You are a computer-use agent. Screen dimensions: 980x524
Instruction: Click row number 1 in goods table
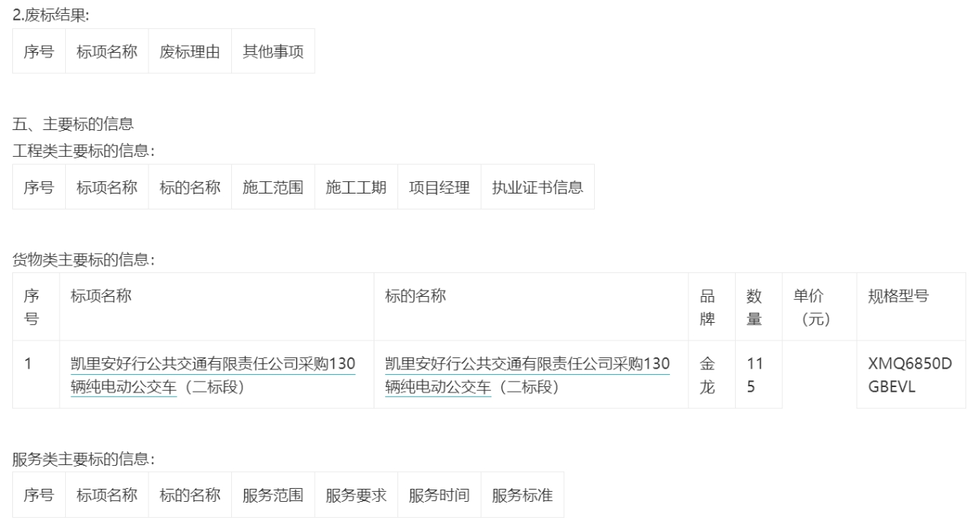pyautogui.click(x=36, y=375)
